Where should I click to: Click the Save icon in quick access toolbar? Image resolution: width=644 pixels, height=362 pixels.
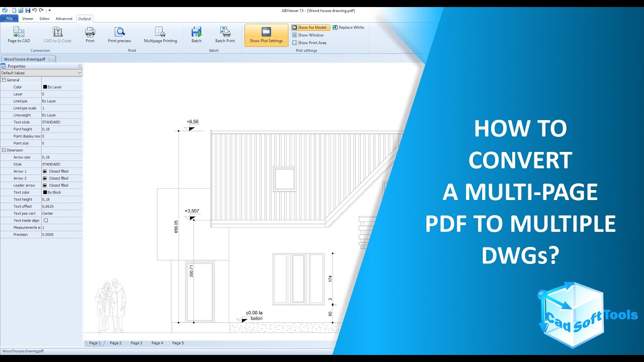(28, 10)
